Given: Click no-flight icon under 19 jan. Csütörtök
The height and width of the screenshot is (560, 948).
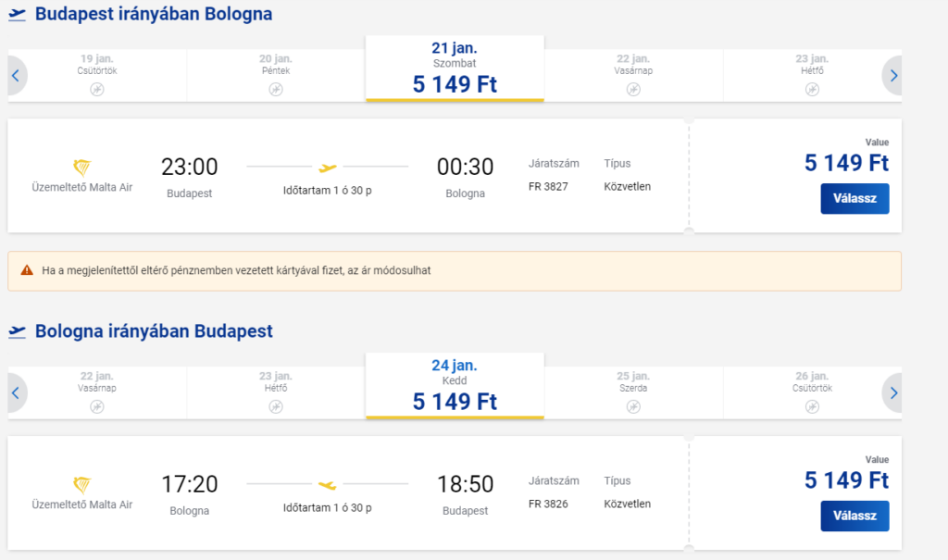Looking at the screenshot, I should tap(97, 89).
